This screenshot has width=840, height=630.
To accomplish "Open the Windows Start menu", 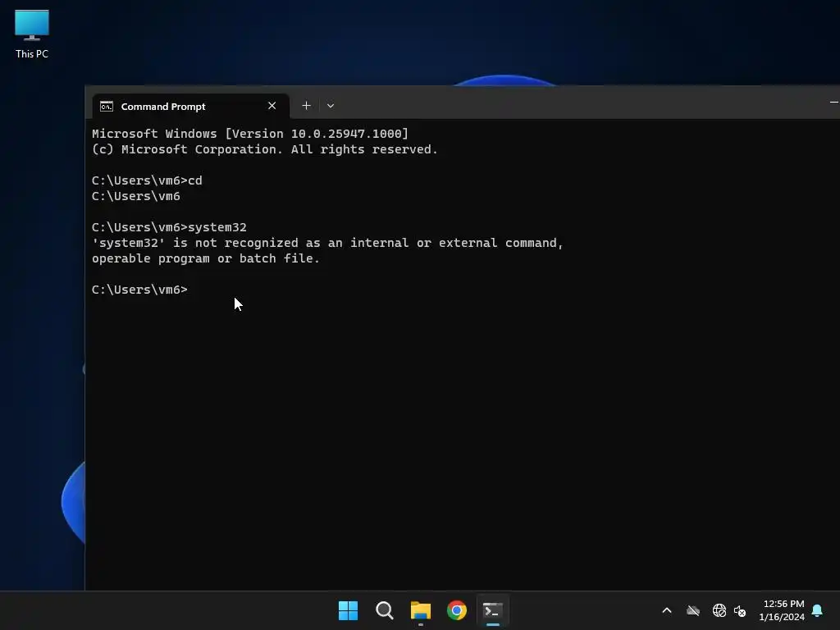I will [348, 610].
